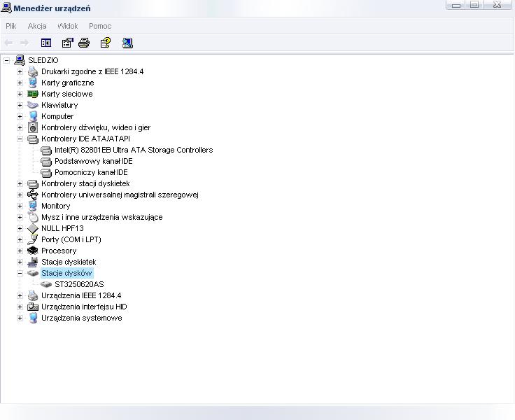The image size is (515, 420).
Task: Select Pomocniczy kanał IDE
Action: (91, 172)
